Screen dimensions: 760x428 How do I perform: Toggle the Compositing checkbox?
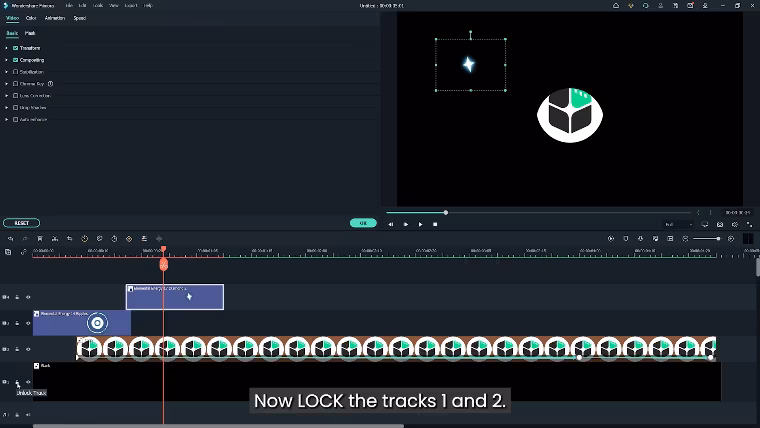coord(16,60)
